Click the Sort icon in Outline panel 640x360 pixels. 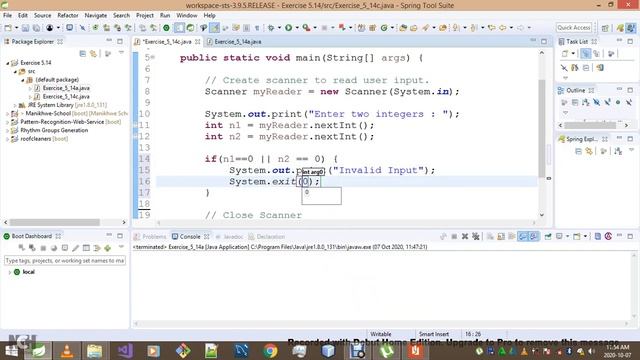586,102
